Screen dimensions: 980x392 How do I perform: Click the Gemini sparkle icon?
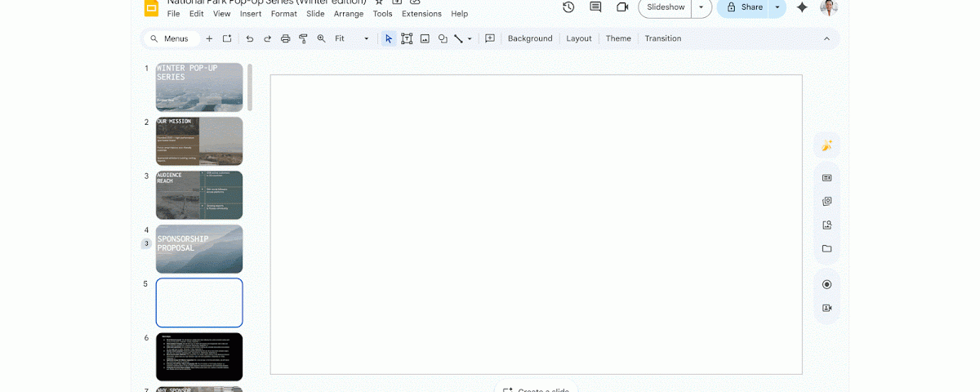pos(802,7)
